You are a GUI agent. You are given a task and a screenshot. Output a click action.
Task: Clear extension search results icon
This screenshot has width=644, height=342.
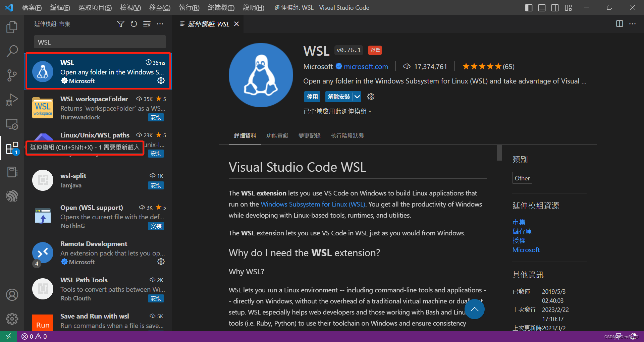tap(147, 24)
